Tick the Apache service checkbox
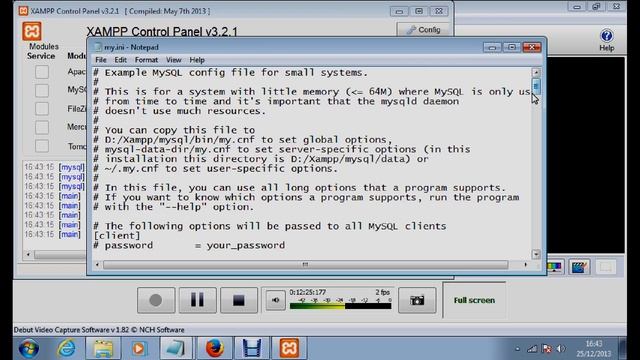 pyautogui.click(x=42, y=72)
